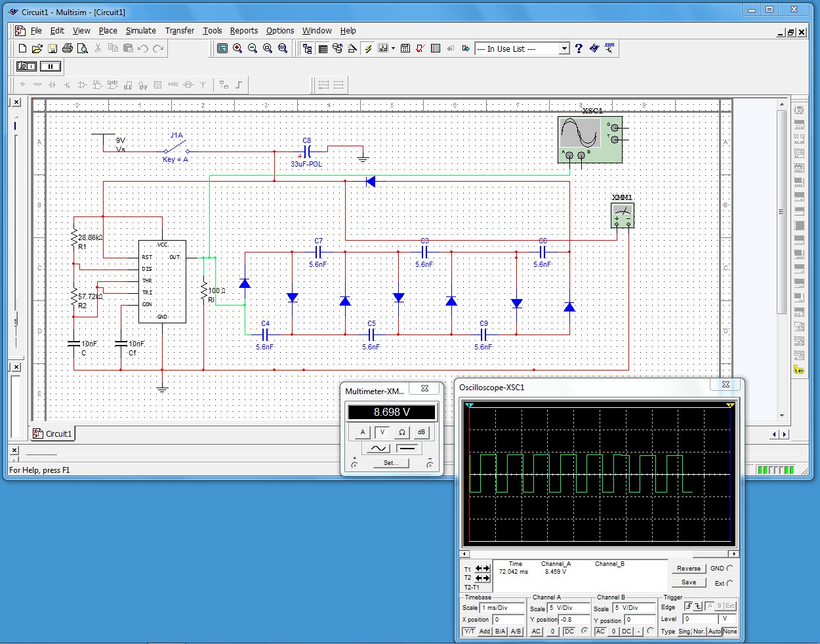Image resolution: width=820 pixels, height=644 pixels.
Task: Select the GND radio button in oscilloscope
Action: click(730, 569)
